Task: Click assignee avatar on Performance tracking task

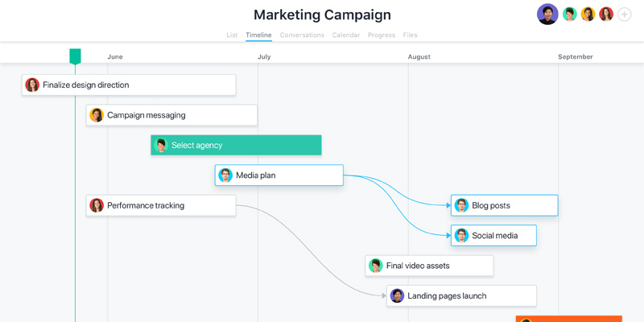Action: pos(97,205)
